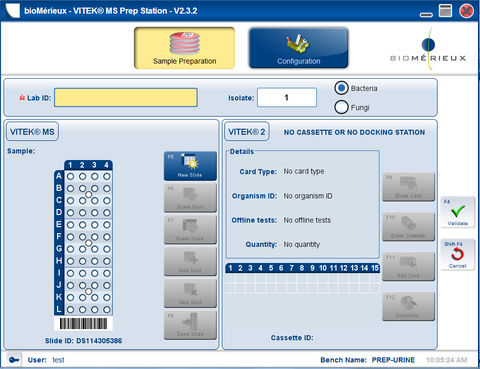Click the Erase Cassette icon button

point(408,227)
